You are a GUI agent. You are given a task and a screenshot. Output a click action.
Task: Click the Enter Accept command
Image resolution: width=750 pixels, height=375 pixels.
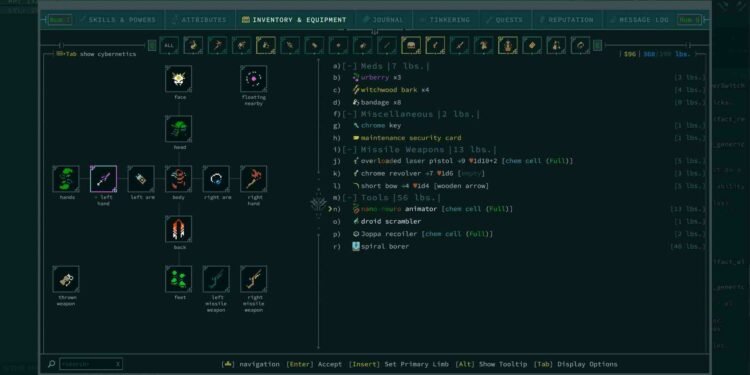click(x=314, y=364)
